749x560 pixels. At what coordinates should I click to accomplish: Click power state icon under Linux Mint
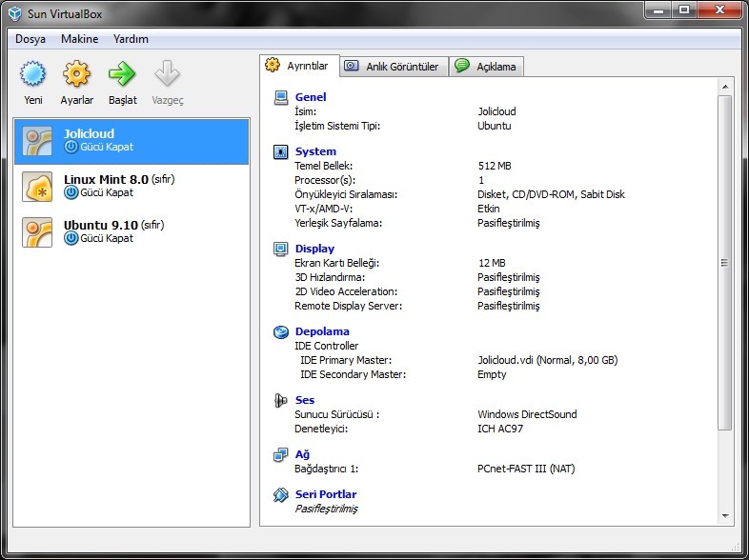tap(71, 192)
